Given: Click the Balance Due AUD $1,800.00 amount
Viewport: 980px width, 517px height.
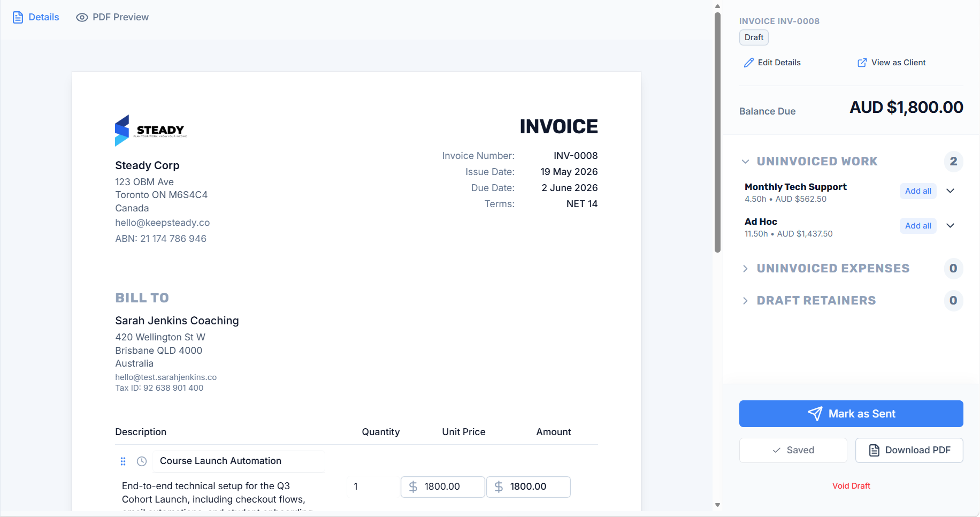Looking at the screenshot, I should click(x=906, y=108).
